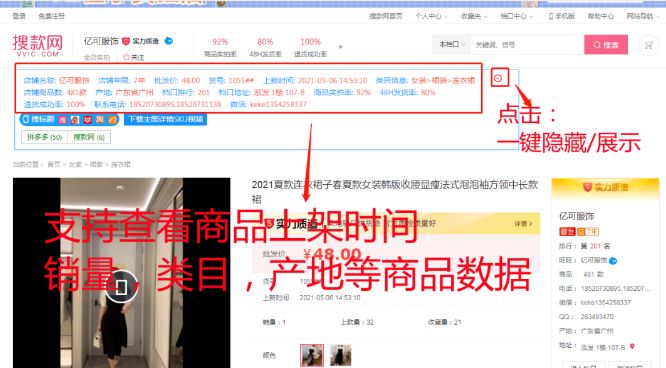Click 手机版 in top navigation
Viewport: 666px width, 368px height.
pyautogui.click(x=562, y=16)
